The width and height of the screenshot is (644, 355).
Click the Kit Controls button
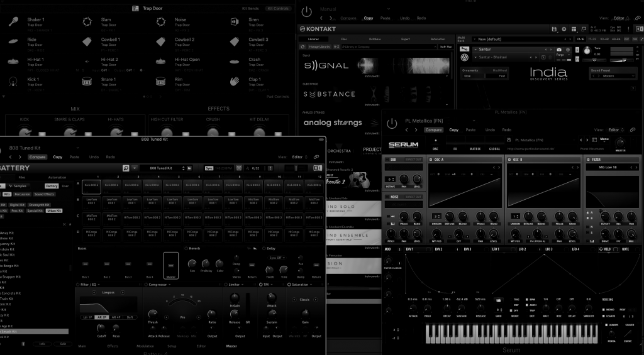click(278, 8)
